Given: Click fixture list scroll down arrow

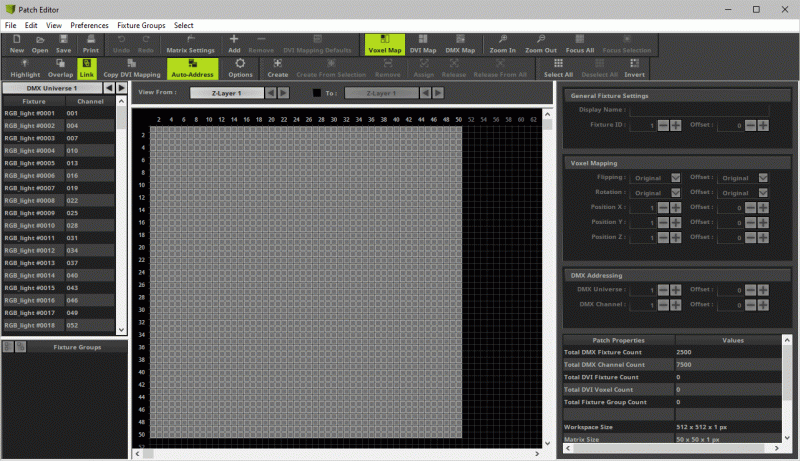Looking at the screenshot, I should click(121, 329).
